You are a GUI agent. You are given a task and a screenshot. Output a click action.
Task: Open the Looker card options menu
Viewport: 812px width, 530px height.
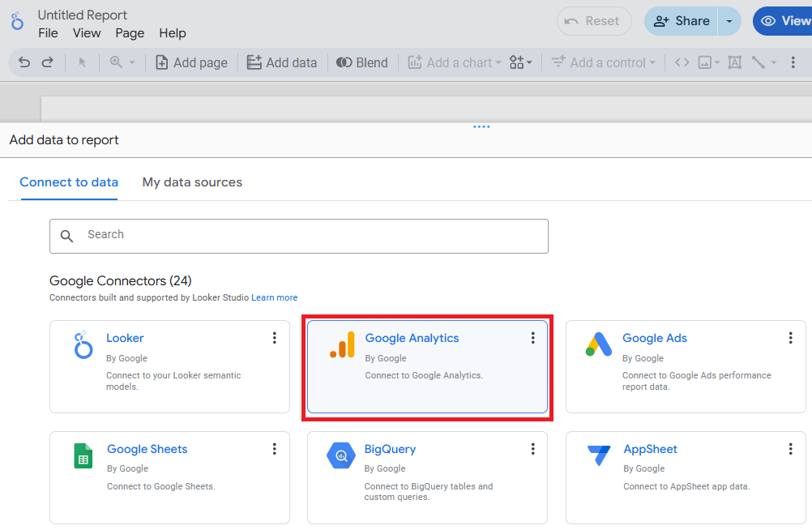pos(275,338)
